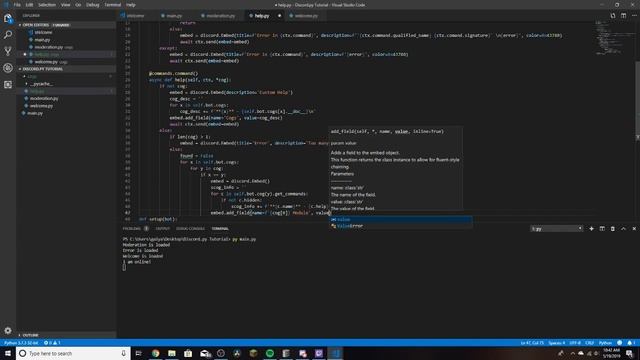Split the terminal pane
This screenshot has width=640, height=360.
(x=602, y=229)
